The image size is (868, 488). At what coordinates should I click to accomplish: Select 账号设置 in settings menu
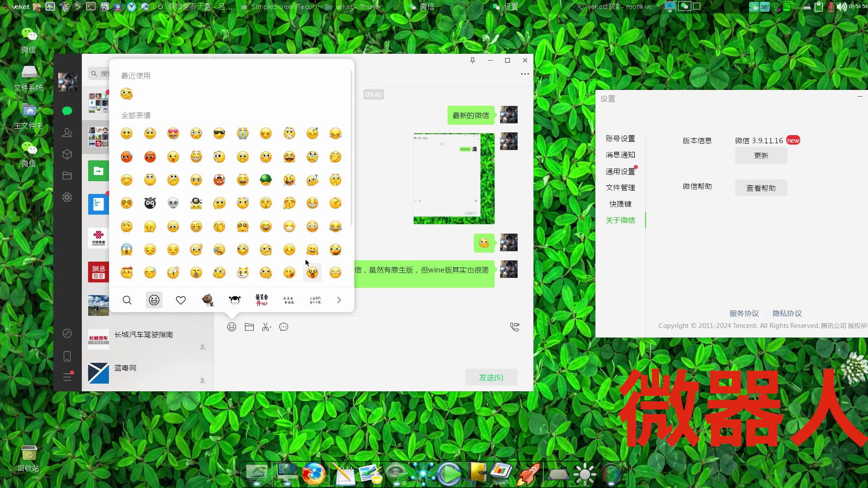621,139
